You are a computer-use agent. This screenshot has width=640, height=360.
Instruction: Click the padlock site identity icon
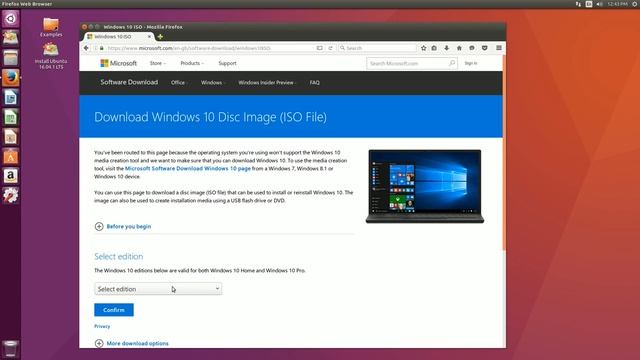pos(102,48)
